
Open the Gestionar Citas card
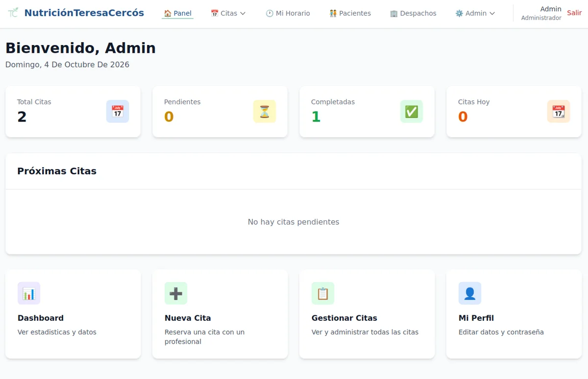(367, 314)
